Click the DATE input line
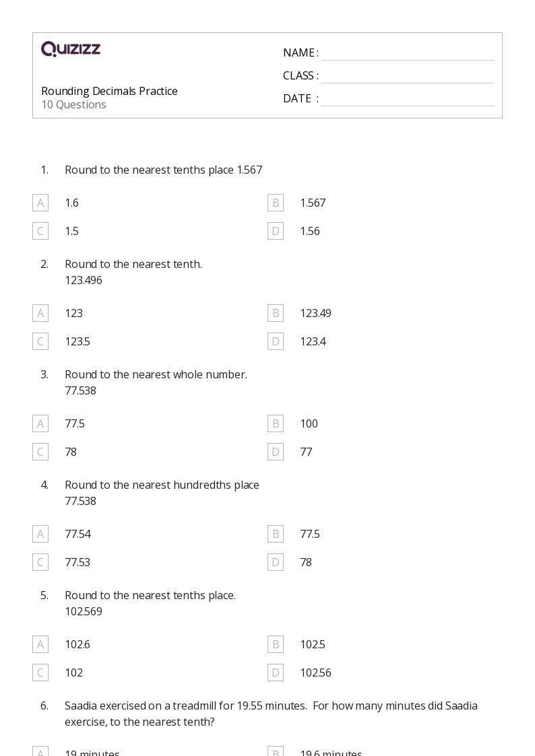 [408, 100]
